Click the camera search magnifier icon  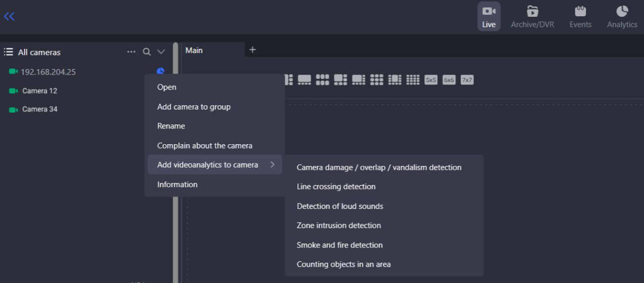click(x=146, y=52)
